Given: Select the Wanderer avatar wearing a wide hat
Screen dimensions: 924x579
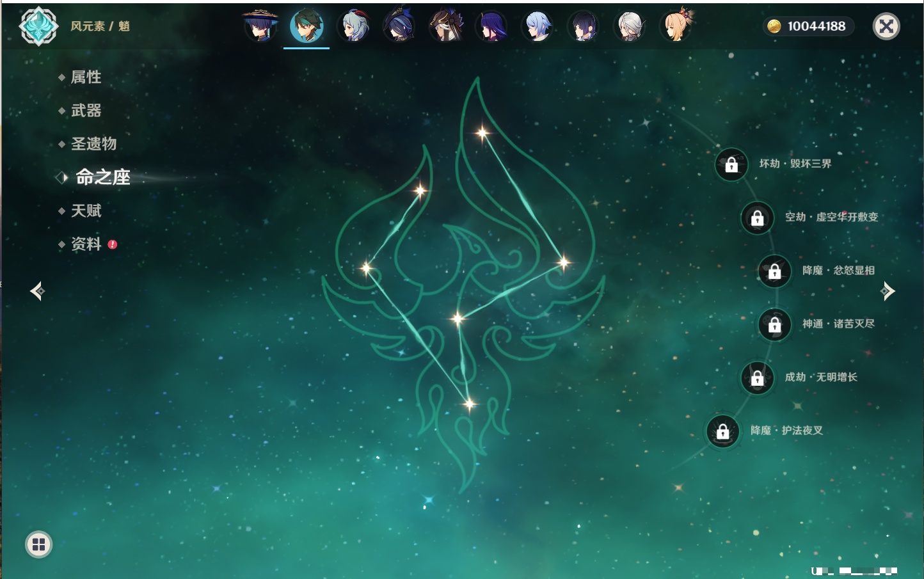Looking at the screenshot, I should tap(260, 26).
